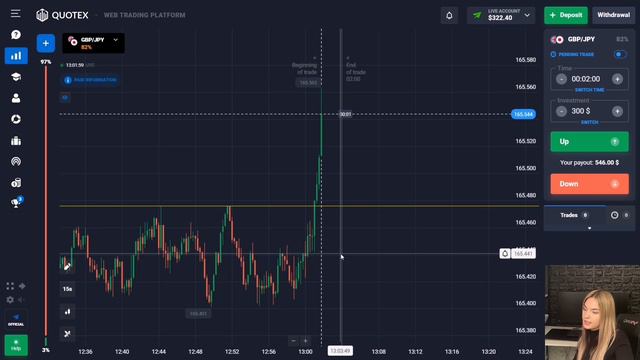Select the drawing pencil tool
This screenshot has width=640, height=360.
(67, 267)
